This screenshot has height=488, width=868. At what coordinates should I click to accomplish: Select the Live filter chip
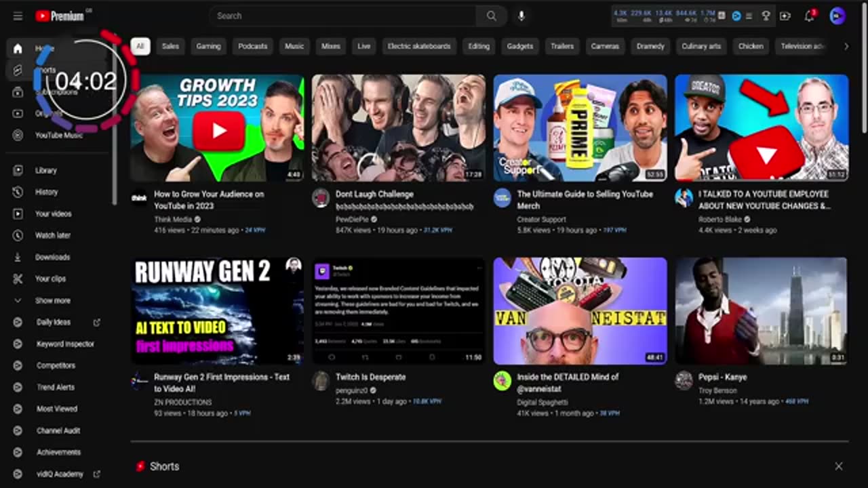364,46
